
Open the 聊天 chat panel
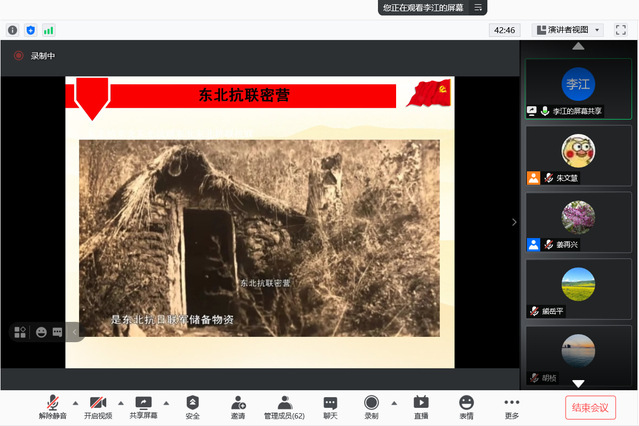[x=330, y=406]
